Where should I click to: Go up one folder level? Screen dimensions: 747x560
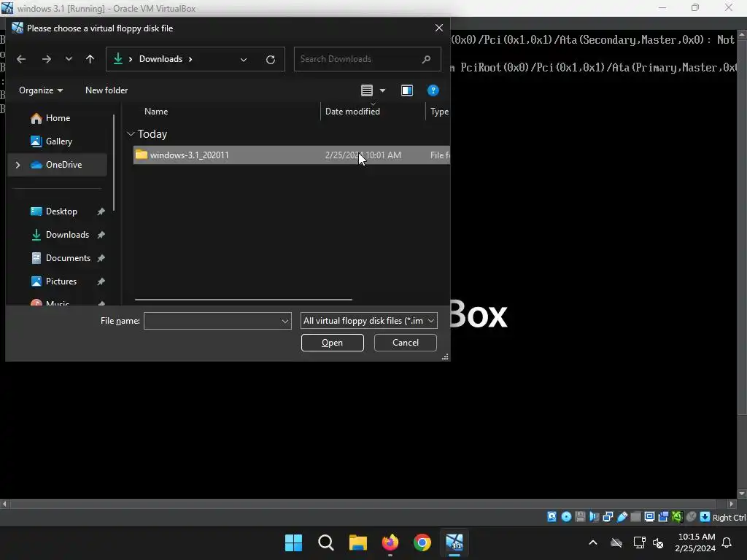coord(90,59)
